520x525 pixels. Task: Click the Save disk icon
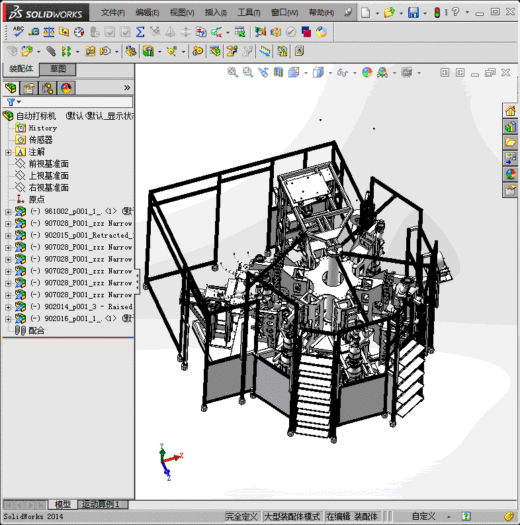(x=413, y=13)
